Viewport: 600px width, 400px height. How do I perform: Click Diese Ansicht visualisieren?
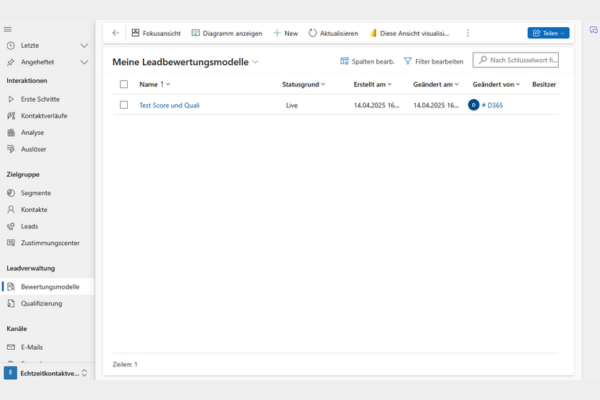(x=409, y=33)
